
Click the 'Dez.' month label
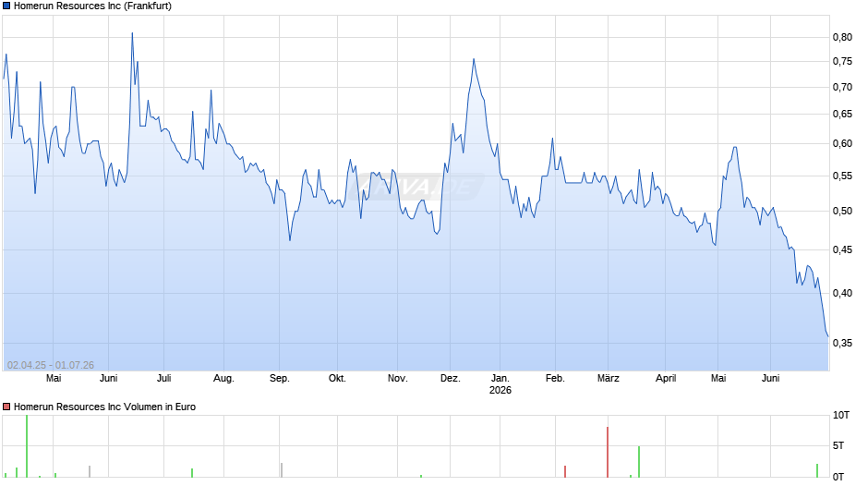pyautogui.click(x=450, y=378)
